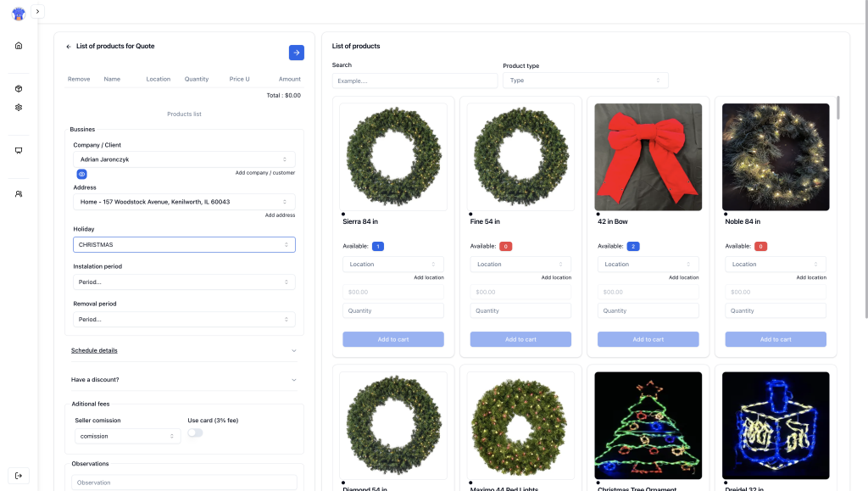Screen dimensions: 868x491
Task: Open the Holiday dropdown showing CHRISTMAS
Action: point(184,245)
